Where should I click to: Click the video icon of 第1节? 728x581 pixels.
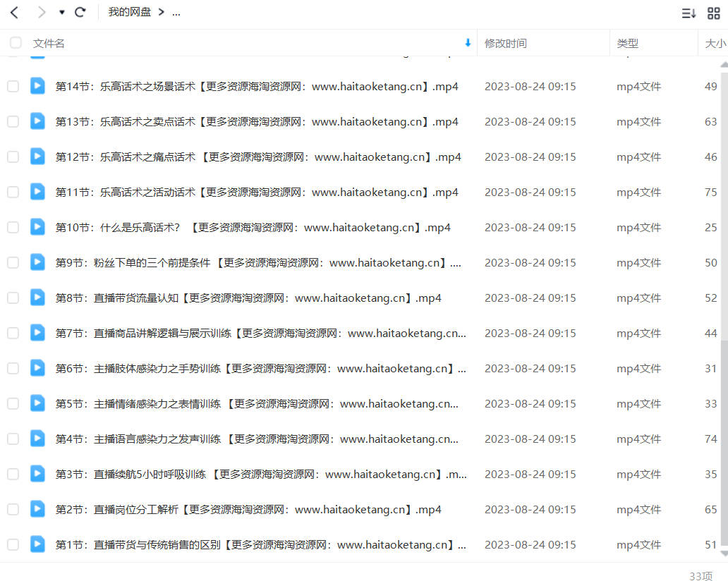click(37, 544)
